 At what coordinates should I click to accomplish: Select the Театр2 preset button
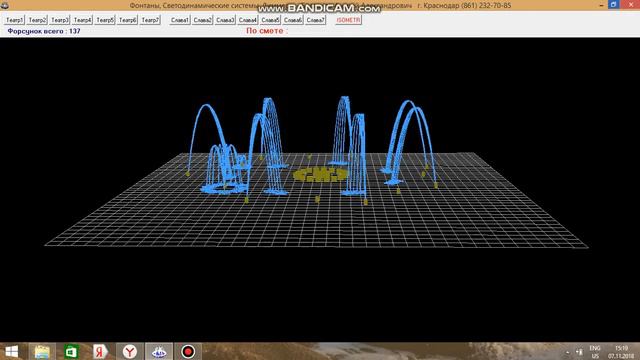[x=37, y=20]
